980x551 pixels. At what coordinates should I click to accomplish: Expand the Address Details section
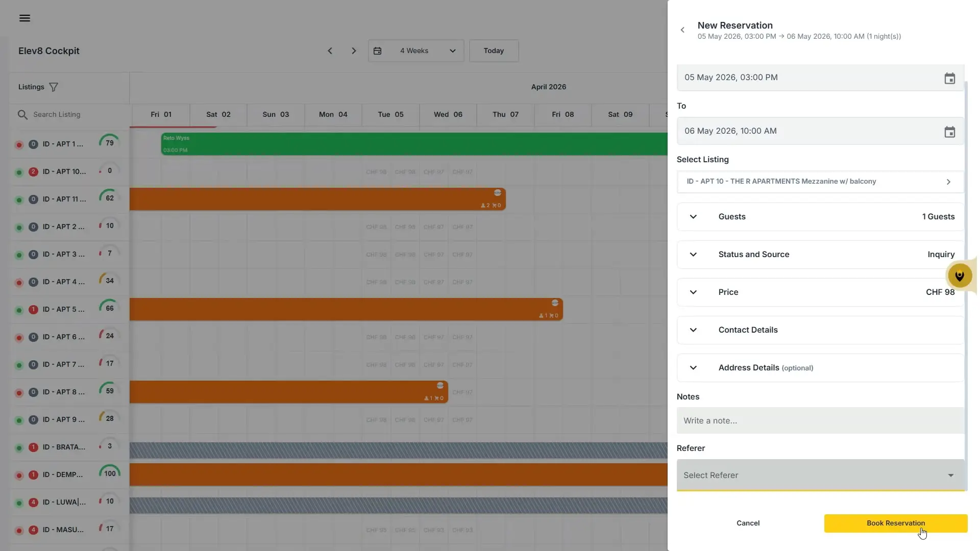(x=820, y=368)
